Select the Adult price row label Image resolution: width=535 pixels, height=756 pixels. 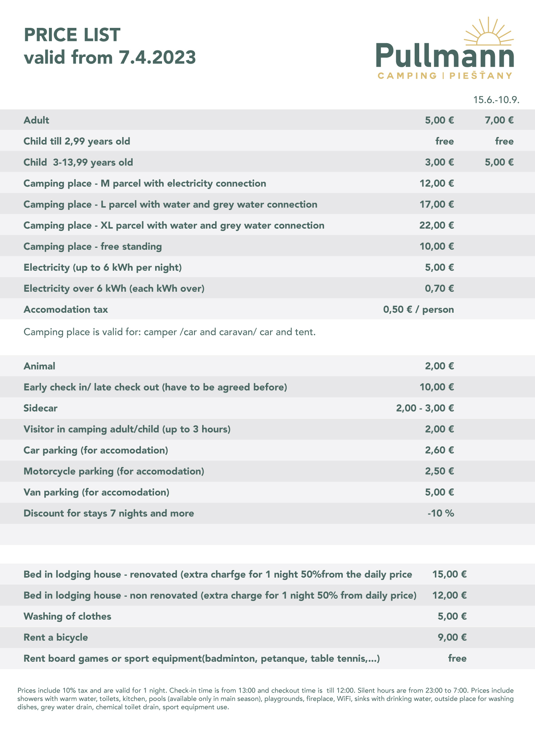click(36, 120)
